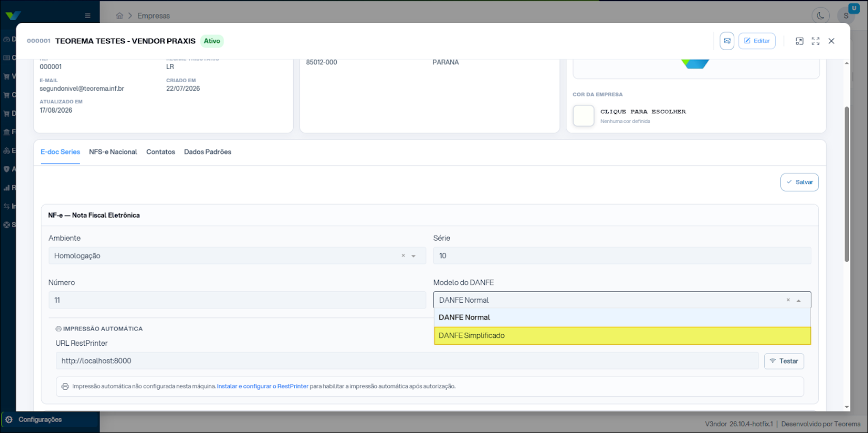868x433 pixels.
Task: Save changes with the Salvar button
Action: pos(799,182)
